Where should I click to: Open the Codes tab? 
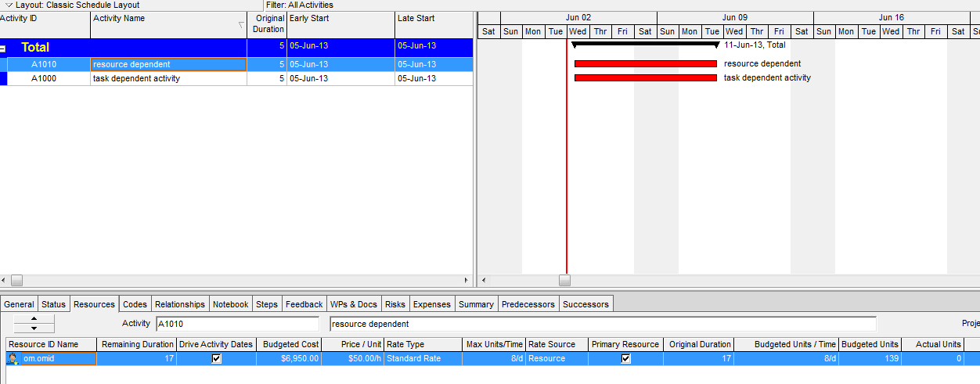(135, 304)
